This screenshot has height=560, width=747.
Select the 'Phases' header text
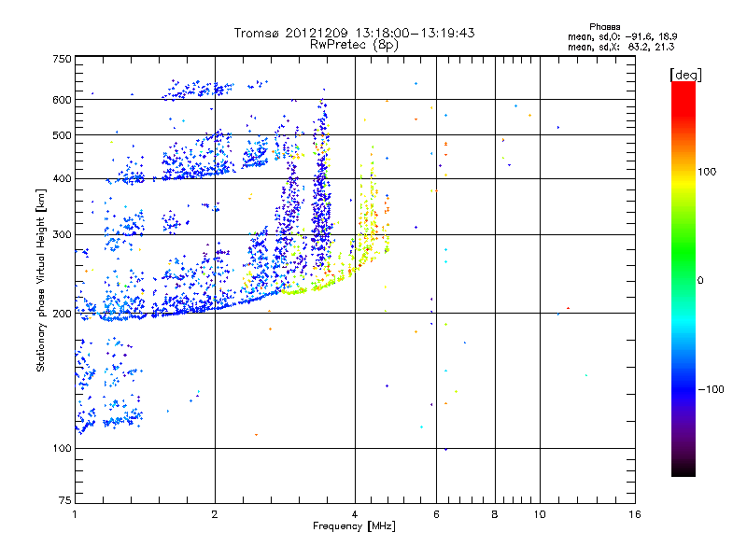pyautogui.click(x=604, y=27)
